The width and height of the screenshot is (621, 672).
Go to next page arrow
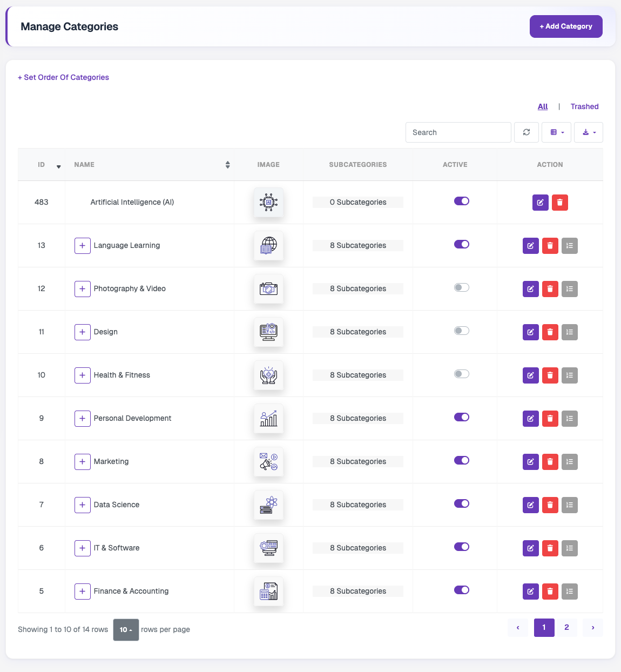(x=593, y=627)
